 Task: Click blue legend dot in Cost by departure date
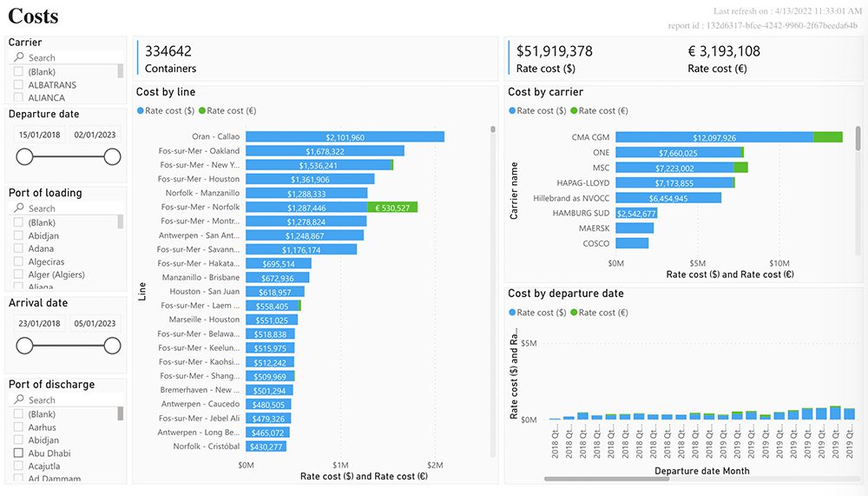[x=512, y=312]
